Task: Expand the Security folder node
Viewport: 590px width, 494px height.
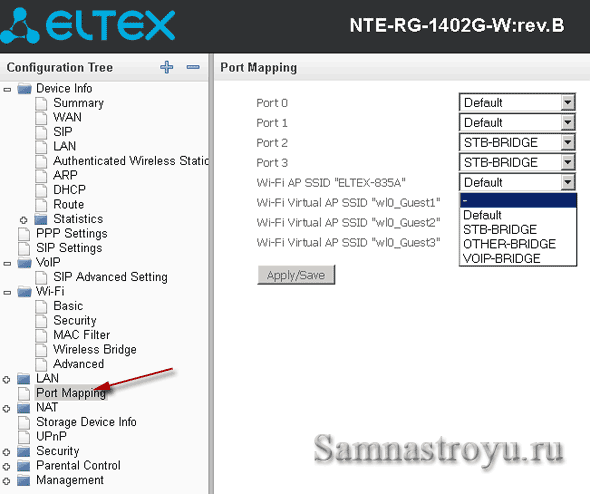Action: [6, 452]
